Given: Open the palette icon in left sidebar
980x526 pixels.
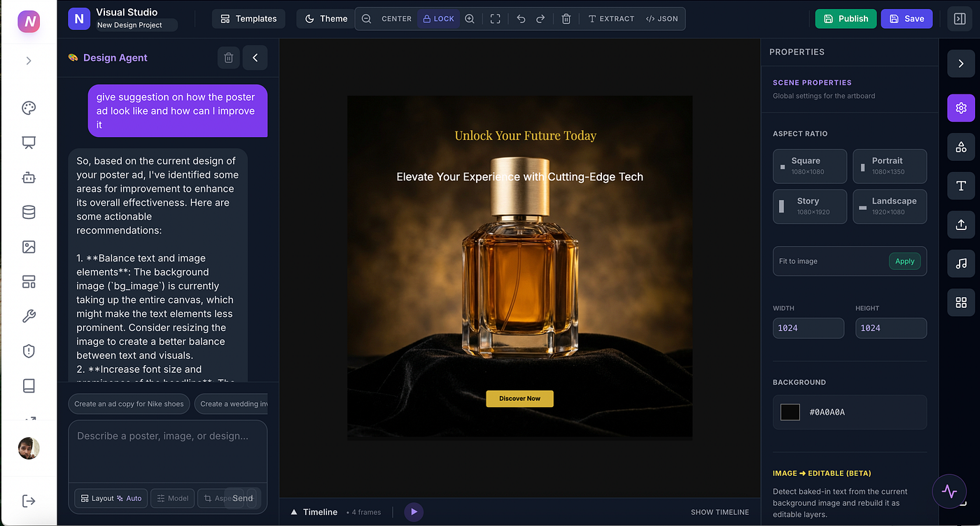Looking at the screenshot, I should tap(29, 108).
